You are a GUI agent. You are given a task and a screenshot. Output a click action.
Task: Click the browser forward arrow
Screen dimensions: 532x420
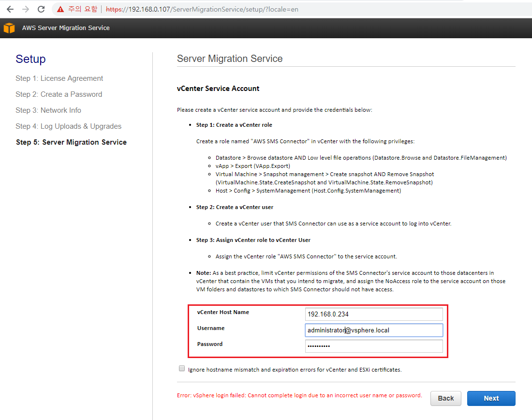click(26, 9)
